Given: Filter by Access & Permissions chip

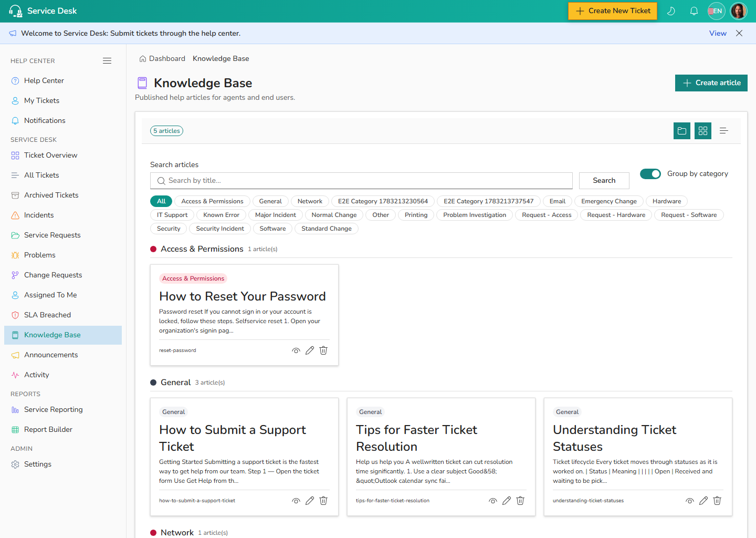Looking at the screenshot, I should [212, 201].
